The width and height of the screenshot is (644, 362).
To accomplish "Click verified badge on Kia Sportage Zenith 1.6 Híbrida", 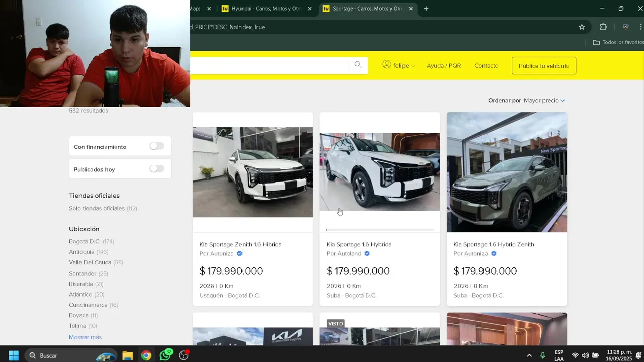I will pos(239,254).
